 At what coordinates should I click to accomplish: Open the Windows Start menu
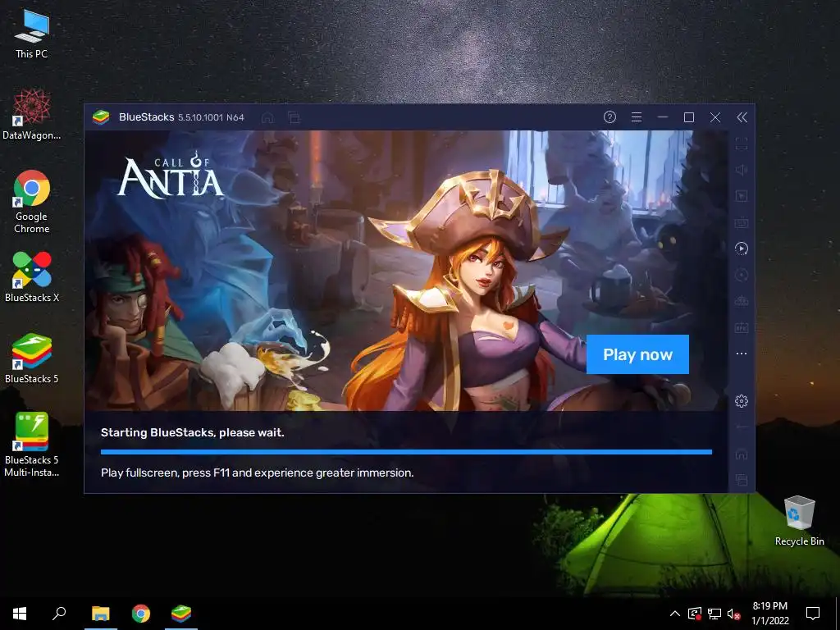(20, 614)
